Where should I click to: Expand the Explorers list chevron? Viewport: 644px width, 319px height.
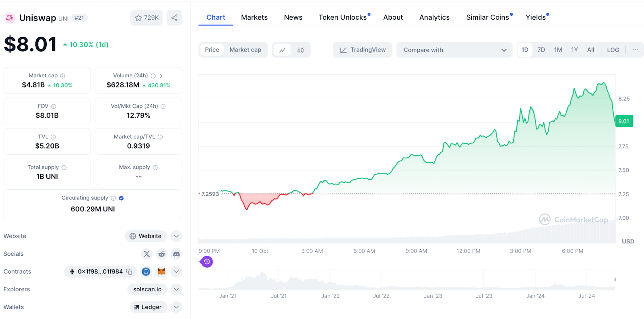coord(176,289)
